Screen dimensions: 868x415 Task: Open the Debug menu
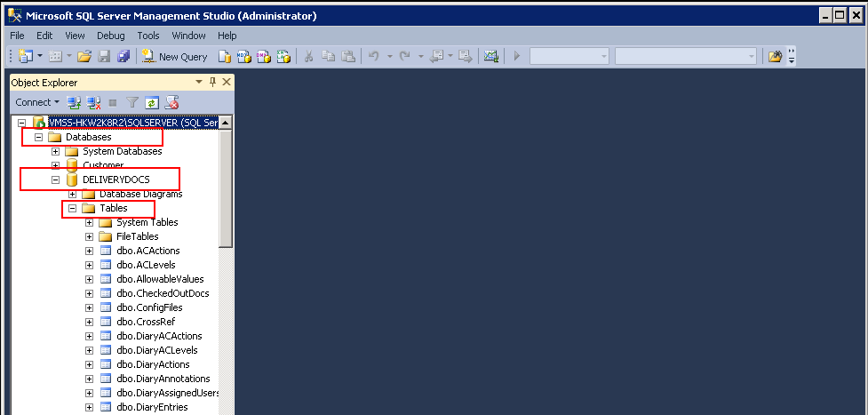coord(111,36)
